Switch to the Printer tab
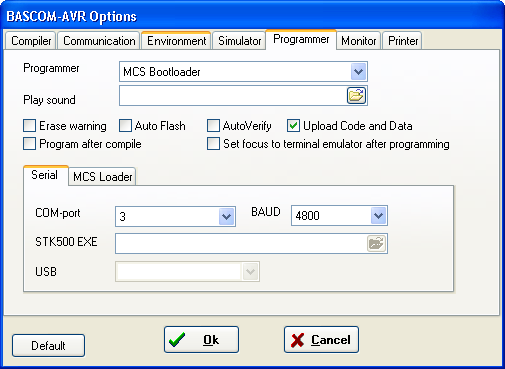 coord(403,41)
